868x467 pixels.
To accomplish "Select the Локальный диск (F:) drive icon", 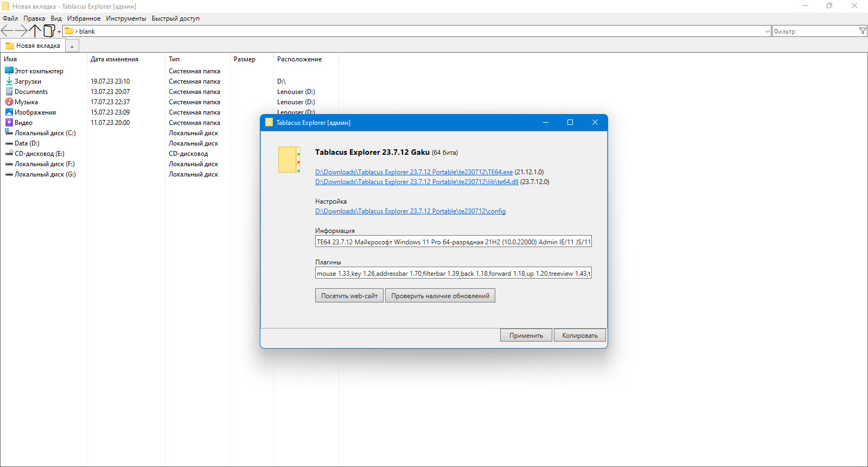I will coord(9,164).
